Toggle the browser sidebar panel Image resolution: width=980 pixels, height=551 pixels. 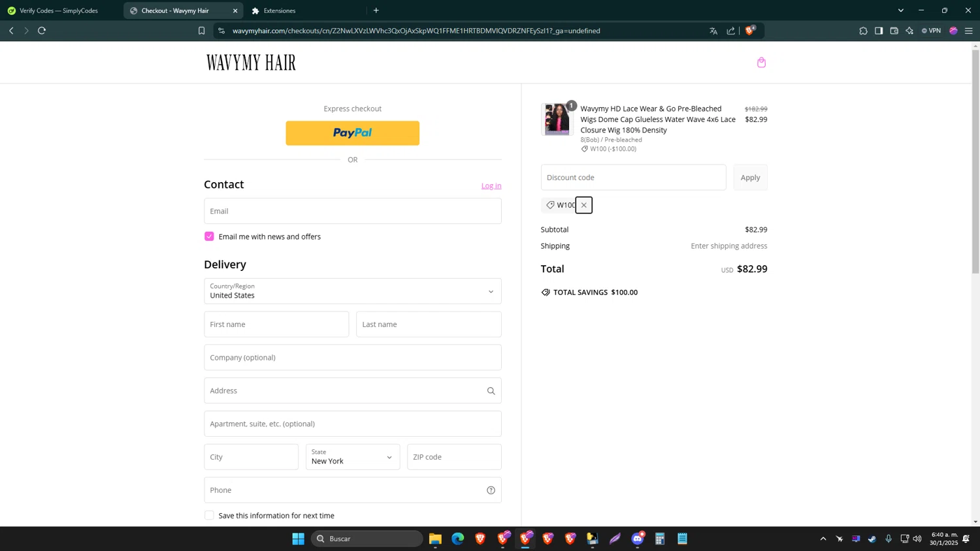click(x=879, y=31)
